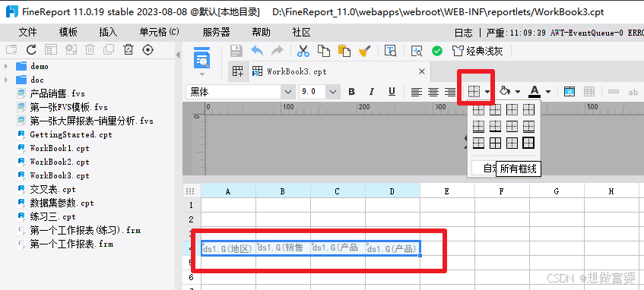This screenshot has width=644, height=290.
Task: Choose the all borders grid option
Action: point(495,143)
